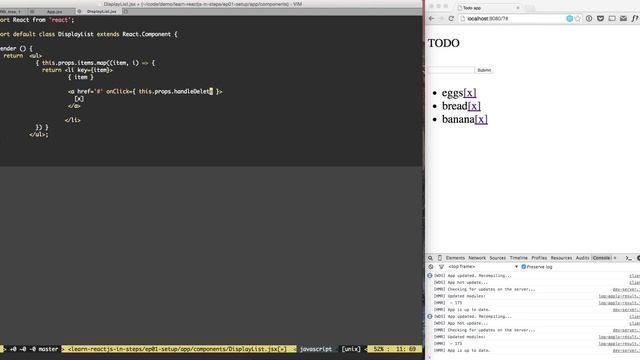Toggle DevTools device mode icon
The width and height of the screenshot is (640, 360).
(440, 258)
